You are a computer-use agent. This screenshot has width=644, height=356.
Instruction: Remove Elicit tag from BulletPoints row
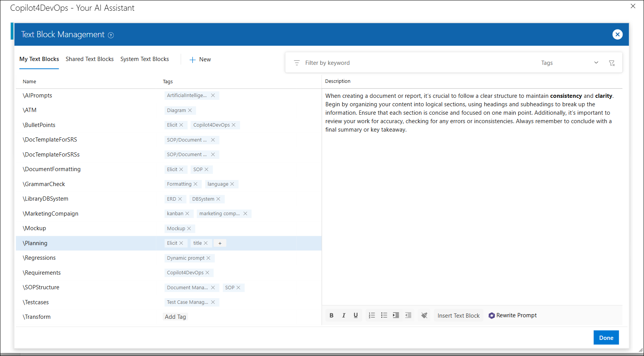click(181, 125)
